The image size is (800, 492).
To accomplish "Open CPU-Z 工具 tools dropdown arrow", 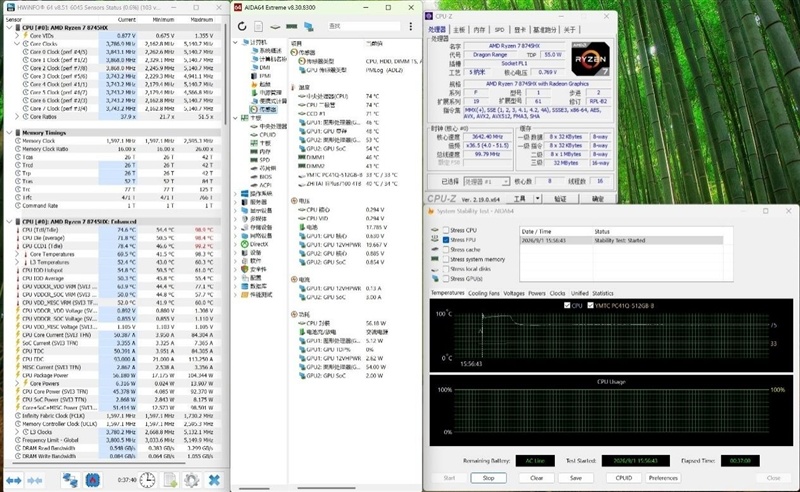I will pos(537,199).
